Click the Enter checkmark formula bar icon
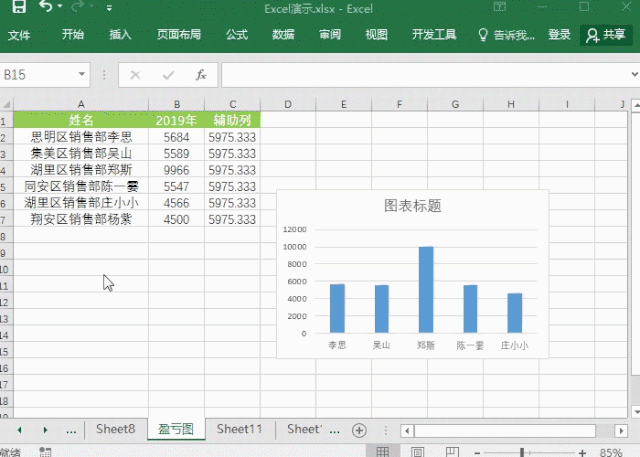 [168, 75]
